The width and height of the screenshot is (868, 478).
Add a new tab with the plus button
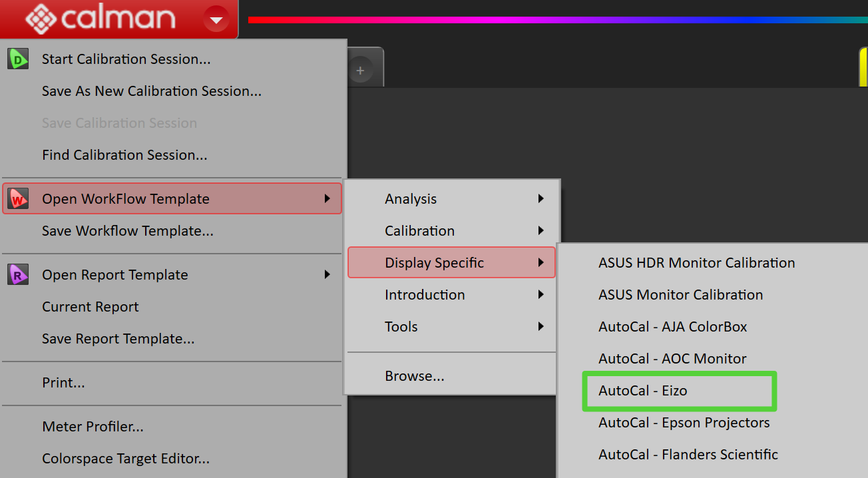[360, 70]
